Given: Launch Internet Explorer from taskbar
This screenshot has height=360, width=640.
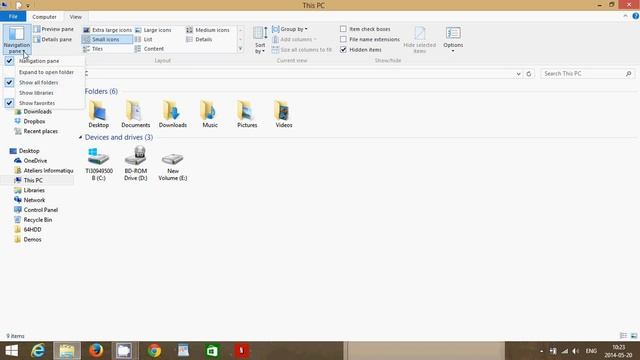Looking at the screenshot, I should 38,351.
